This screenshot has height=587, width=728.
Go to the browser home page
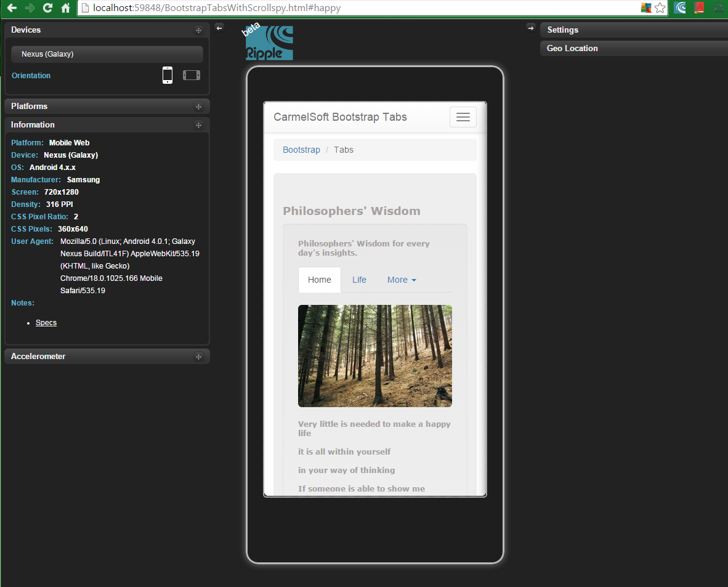click(x=65, y=8)
